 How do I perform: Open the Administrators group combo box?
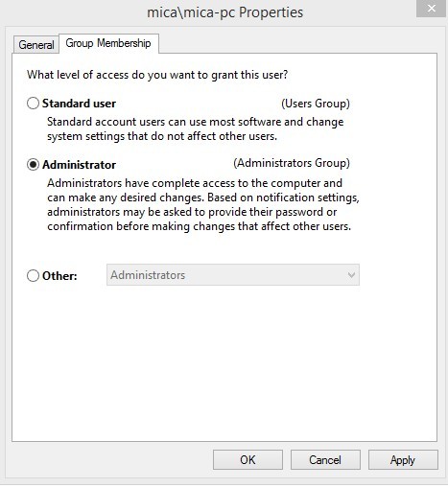pyautogui.click(x=233, y=275)
